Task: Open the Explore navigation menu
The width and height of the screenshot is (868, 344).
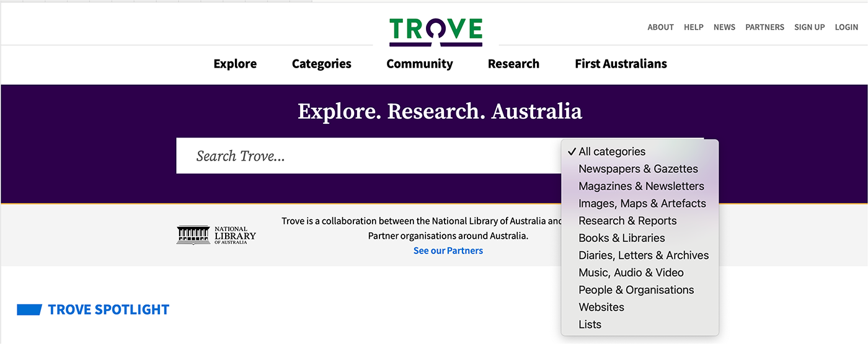Action: 235,64
